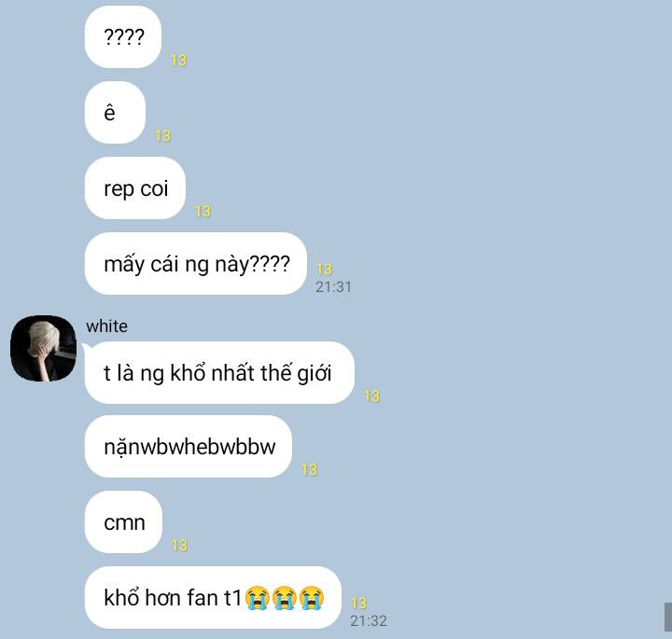Click read count 13 beside "rep coi"
This screenshot has height=639, width=672.
pos(203,211)
